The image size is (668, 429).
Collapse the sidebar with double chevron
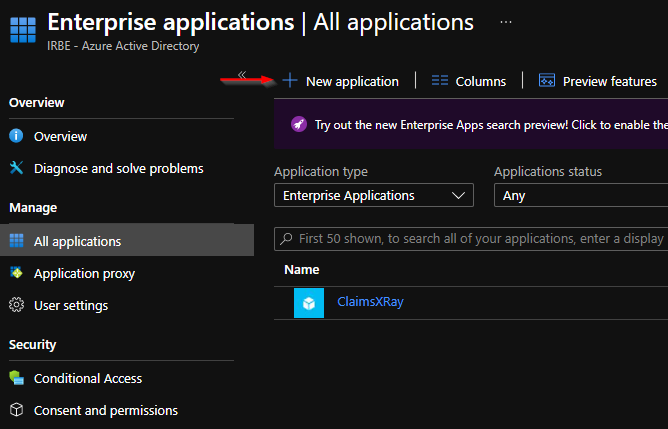point(242,75)
